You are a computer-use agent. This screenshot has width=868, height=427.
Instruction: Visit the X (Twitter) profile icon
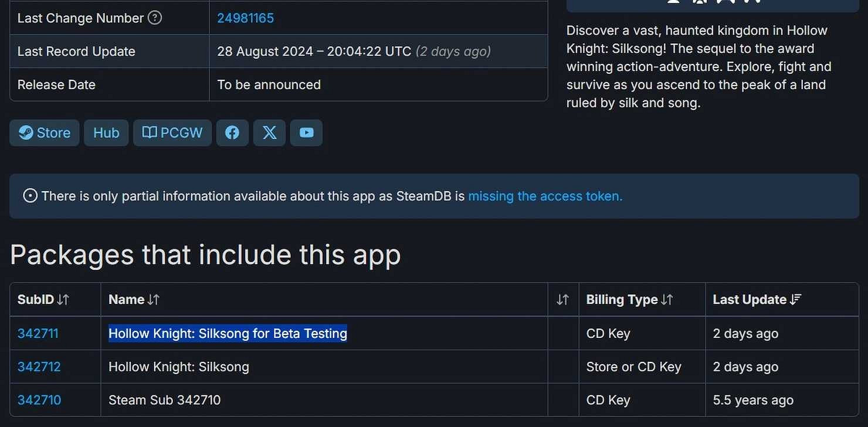[269, 133]
